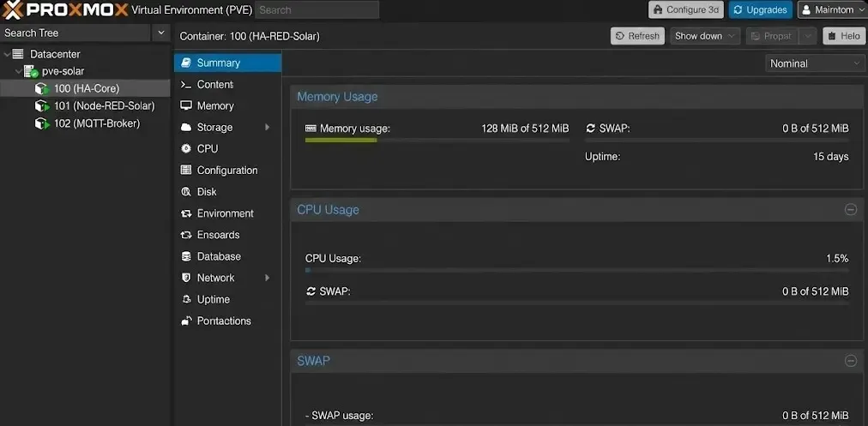Click the Proxmox logo icon

[13, 10]
